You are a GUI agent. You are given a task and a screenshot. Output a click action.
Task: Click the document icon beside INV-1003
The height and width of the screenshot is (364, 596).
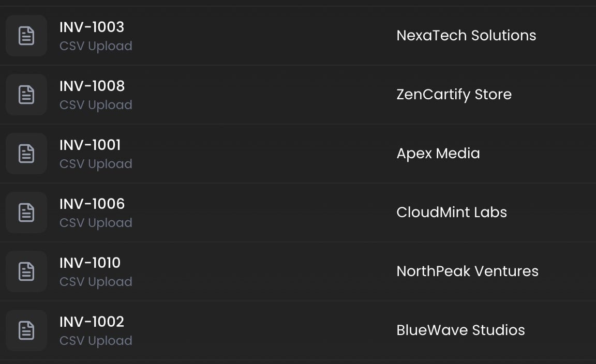tap(26, 36)
